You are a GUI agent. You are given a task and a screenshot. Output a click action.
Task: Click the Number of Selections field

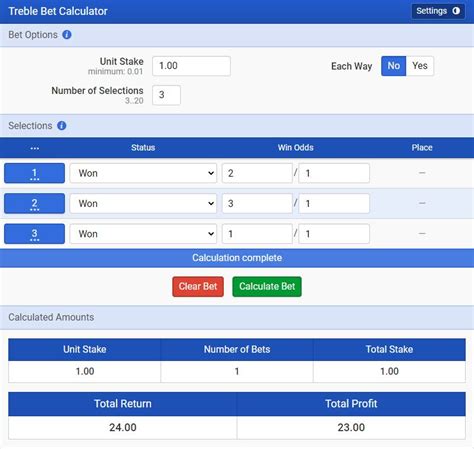166,95
